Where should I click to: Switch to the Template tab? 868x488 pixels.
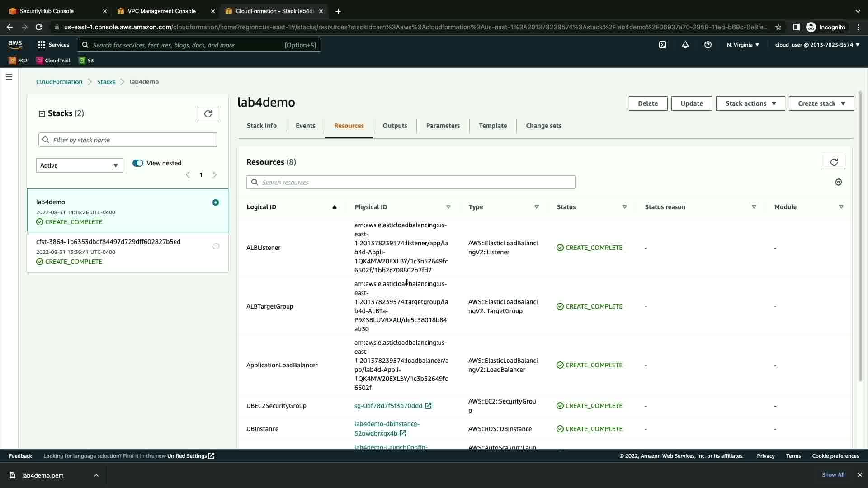pyautogui.click(x=493, y=126)
